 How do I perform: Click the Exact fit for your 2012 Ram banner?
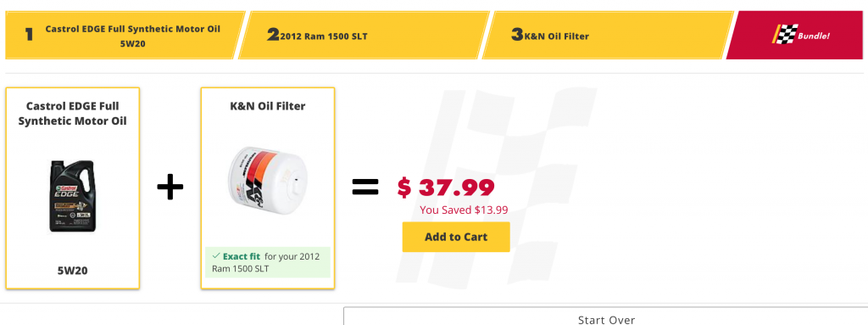click(x=267, y=261)
